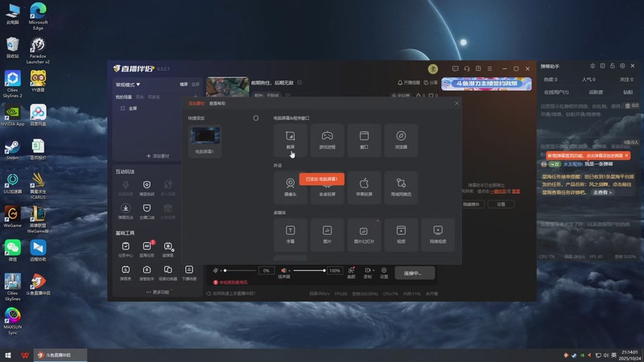Add a 网络视频 network video source
Screen dimensions: 644x362
(438, 234)
